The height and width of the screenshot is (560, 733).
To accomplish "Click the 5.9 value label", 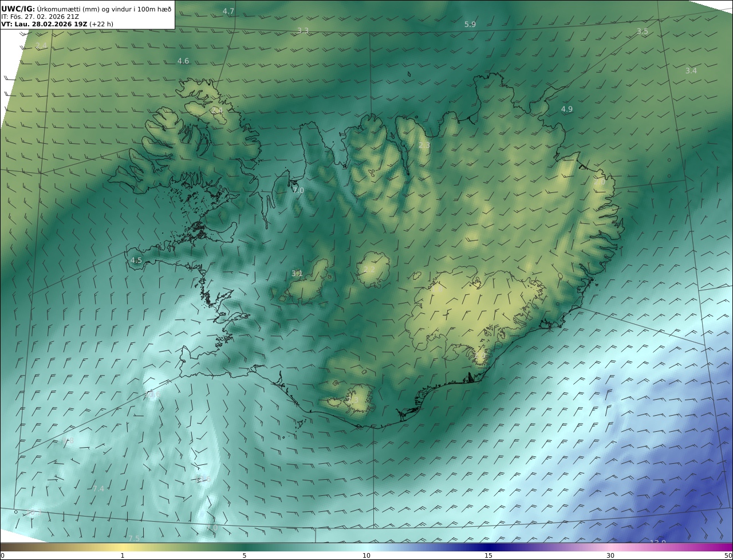I will click(x=470, y=24).
